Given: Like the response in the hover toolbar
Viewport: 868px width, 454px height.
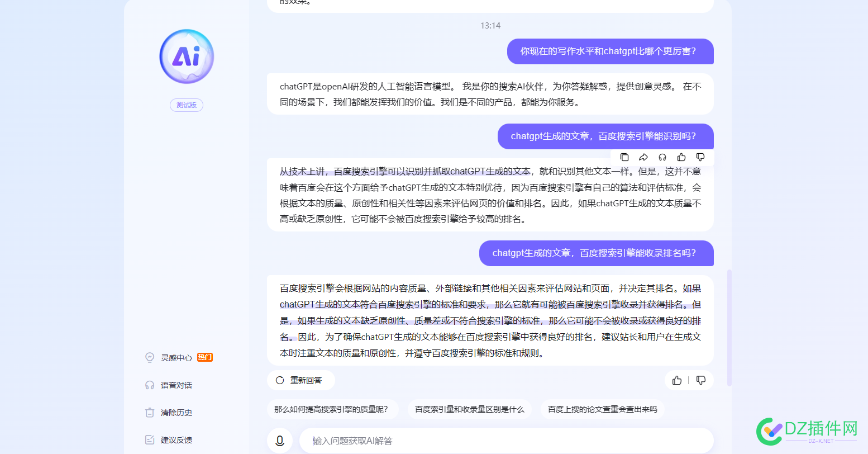Looking at the screenshot, I should 681,157.
